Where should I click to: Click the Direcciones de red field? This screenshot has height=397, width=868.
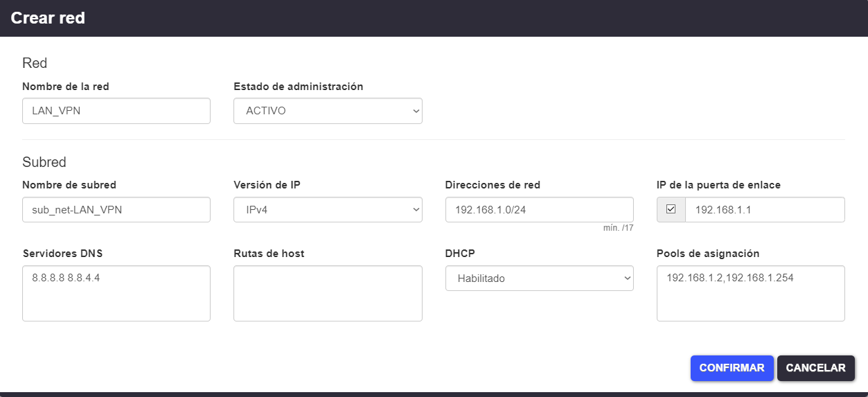tap(539, 209)
